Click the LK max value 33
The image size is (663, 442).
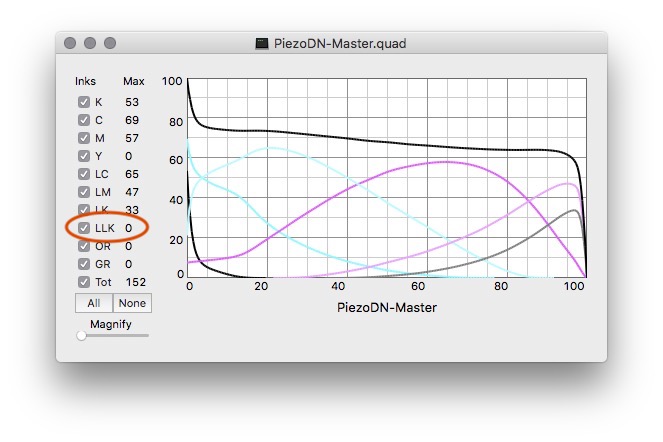coord(132,210)
